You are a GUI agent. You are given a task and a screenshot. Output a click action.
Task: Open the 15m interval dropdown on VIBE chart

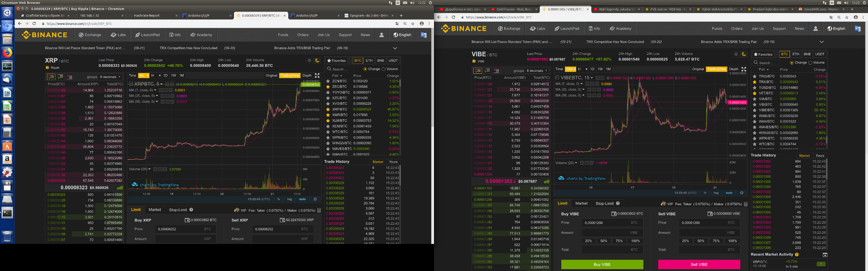pyautogui.click(x=571, y=69)
